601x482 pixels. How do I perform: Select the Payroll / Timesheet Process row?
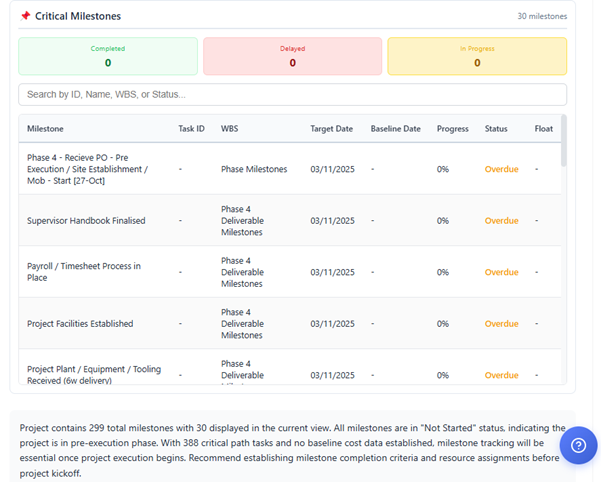pyautogui.click(x=83, y=272)
